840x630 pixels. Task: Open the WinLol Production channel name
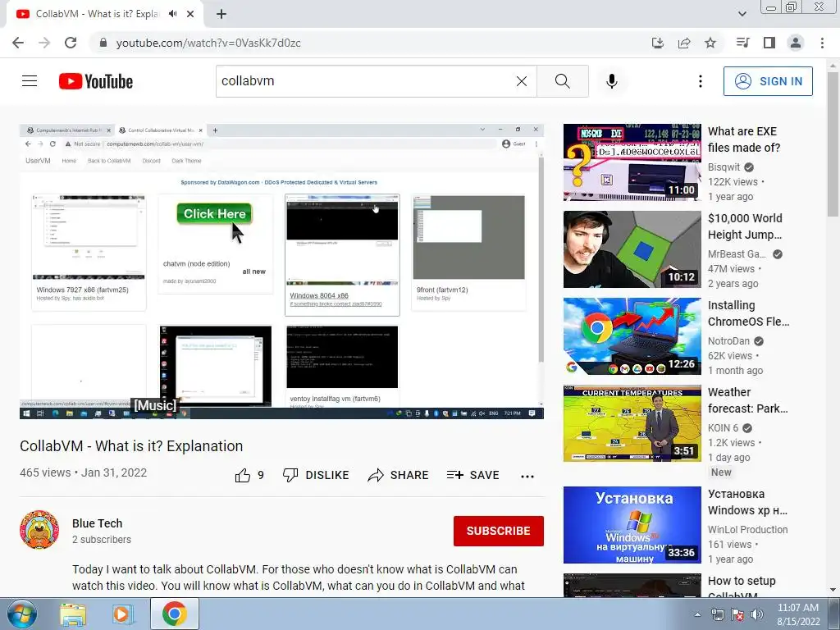click(x=748, y=529)
